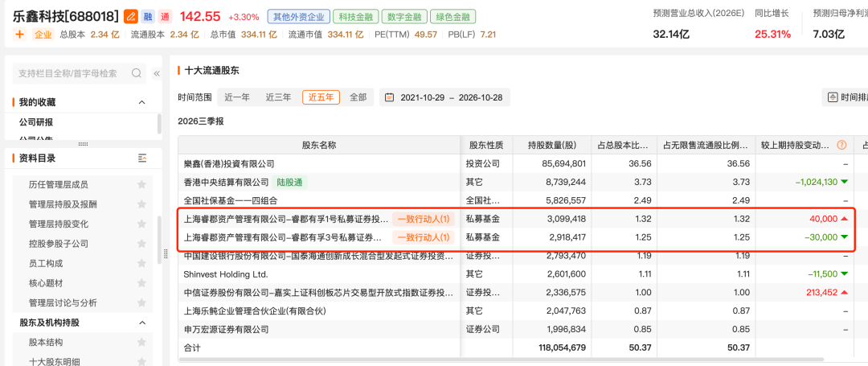Image resolution: width=868 pixels, height=366 pixels.
Task: Open the calendar date picker icon
Action: pos(389,97)
